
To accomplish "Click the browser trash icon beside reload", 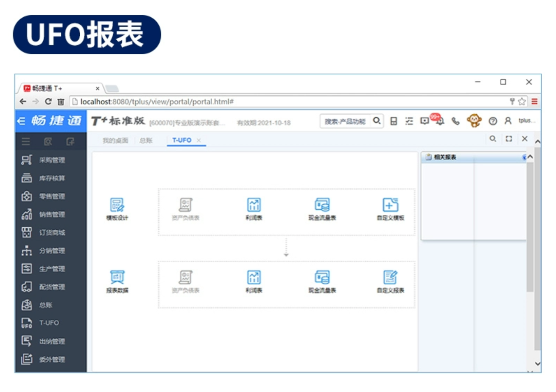I will (61, 101).
